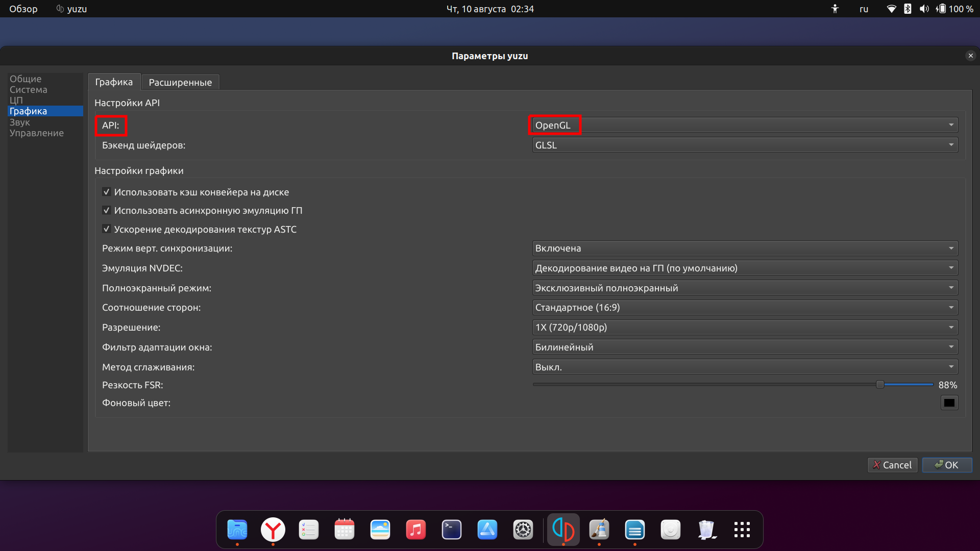Screen dimensions: 980x551
Task: Open the yuzu app menu in top bar
Action: tap(71, 9)
